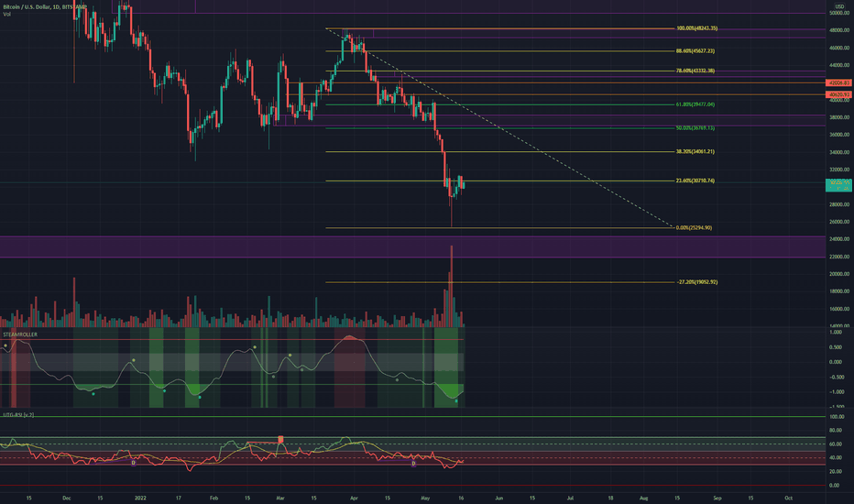Click the 0.500 Steamroller scale value

tap(836, 347)
